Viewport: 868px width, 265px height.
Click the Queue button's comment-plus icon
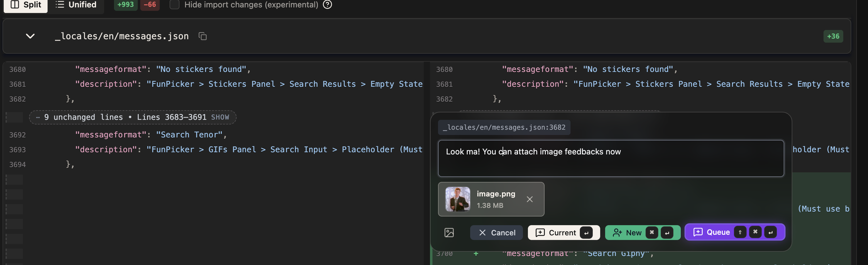tap(698, 232)
